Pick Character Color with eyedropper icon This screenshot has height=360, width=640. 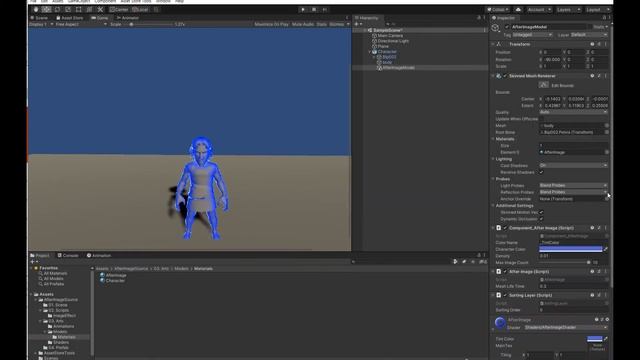point(606,249)
